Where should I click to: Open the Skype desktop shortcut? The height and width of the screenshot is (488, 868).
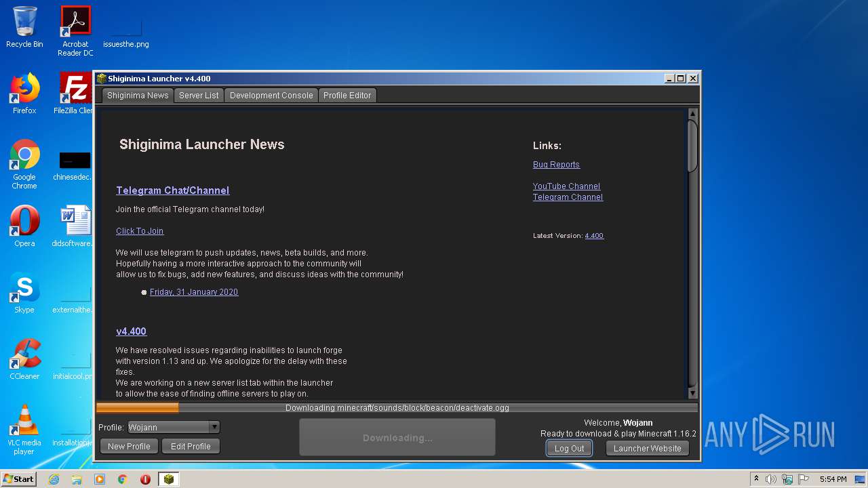(24, 293)
